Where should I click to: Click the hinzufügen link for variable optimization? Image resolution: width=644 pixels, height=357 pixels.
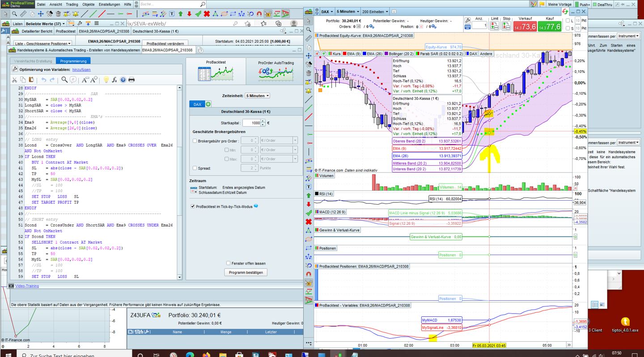pos(81,70)
